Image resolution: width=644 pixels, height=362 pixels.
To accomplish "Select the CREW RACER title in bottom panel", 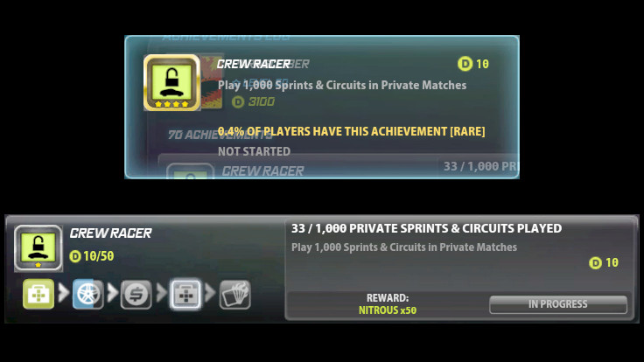I will tap(110, 233).
